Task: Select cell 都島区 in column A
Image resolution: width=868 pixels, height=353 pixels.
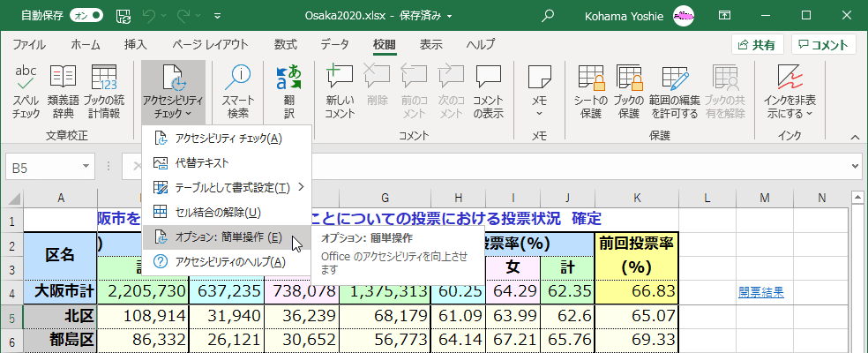Action: click(60, 341)
